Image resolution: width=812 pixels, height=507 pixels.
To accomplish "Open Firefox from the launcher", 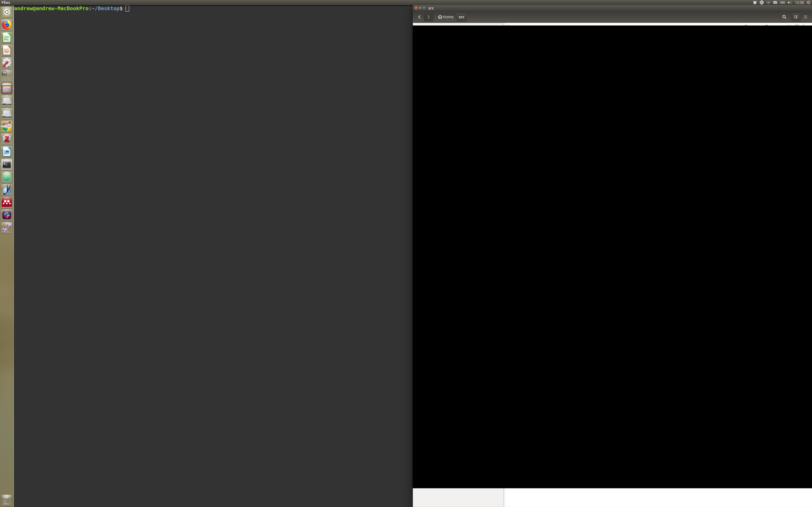I will point(7,25).
